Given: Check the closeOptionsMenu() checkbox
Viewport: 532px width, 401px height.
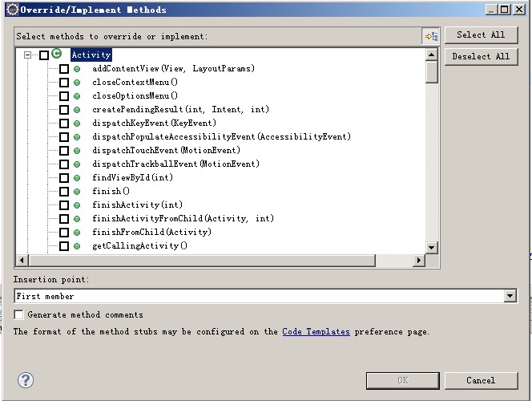Looking at the screenshot, I should pos(64,96).
